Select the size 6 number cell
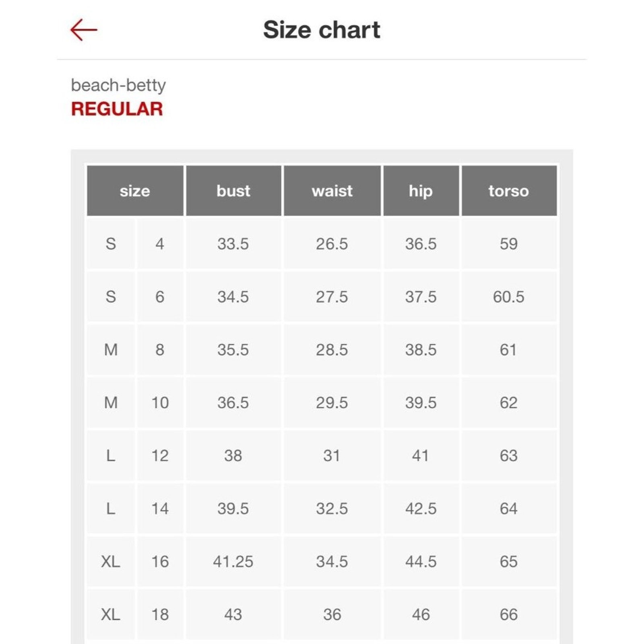Image resolution: width=644 pixels, height=644 pixels. (x=160, y=297)
